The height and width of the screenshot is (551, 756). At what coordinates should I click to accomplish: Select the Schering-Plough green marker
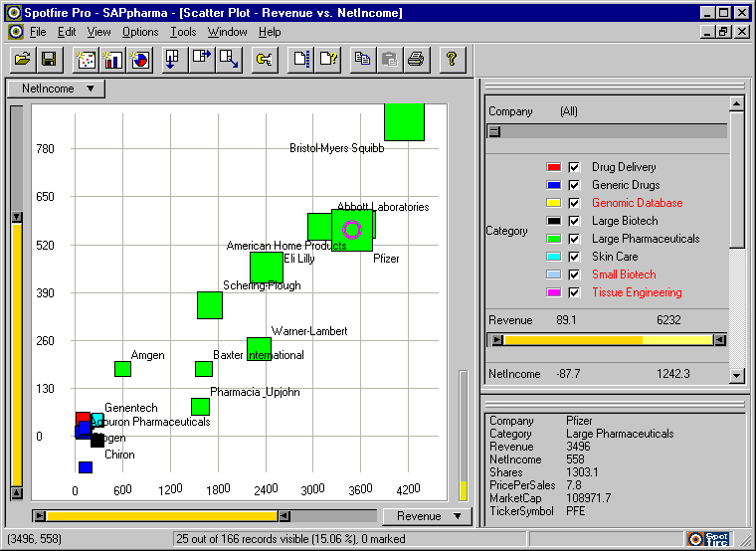tap(210, 305)
